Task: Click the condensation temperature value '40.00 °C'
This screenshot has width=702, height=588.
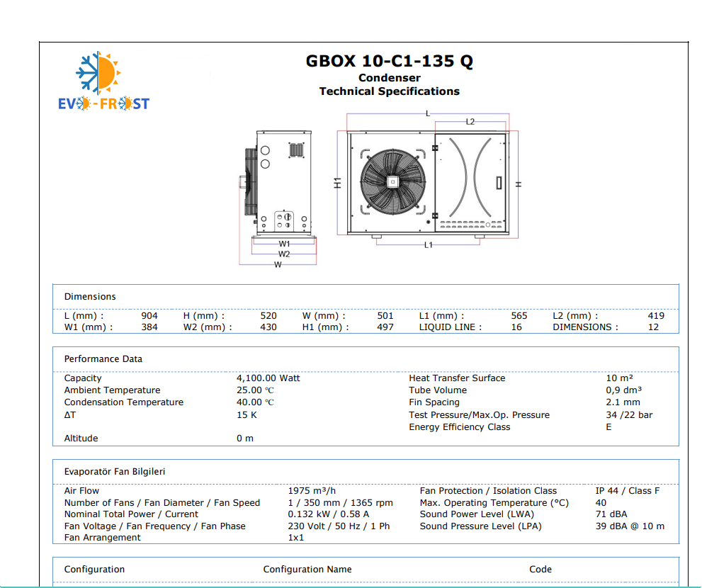Action: (255, 402)
